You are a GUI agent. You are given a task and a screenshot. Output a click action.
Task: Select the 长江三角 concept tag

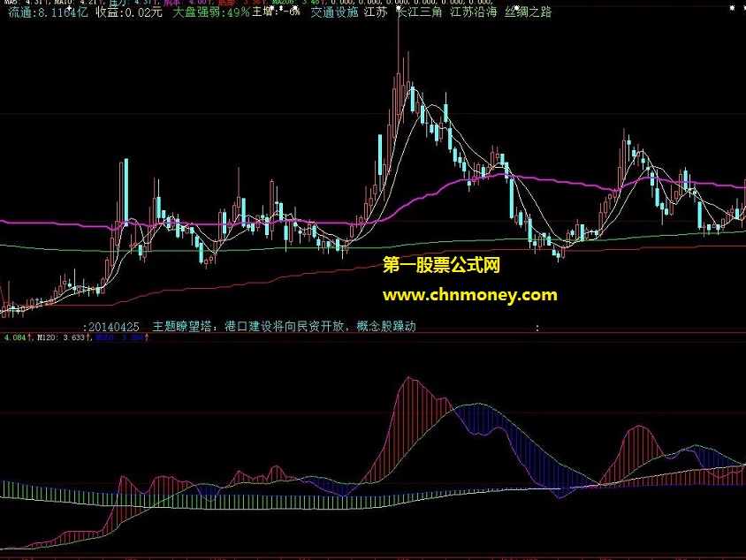click(x=419, y=11)
